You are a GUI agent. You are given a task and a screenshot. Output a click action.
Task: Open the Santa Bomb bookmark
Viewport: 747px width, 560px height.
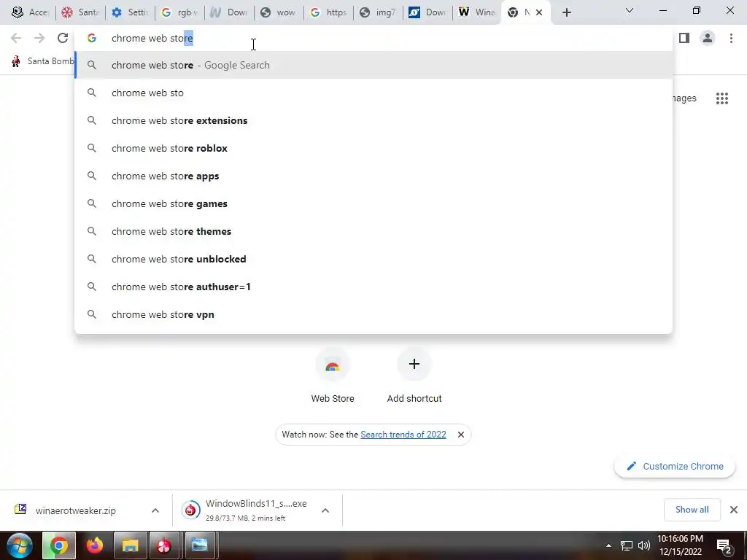coord(42,61)
